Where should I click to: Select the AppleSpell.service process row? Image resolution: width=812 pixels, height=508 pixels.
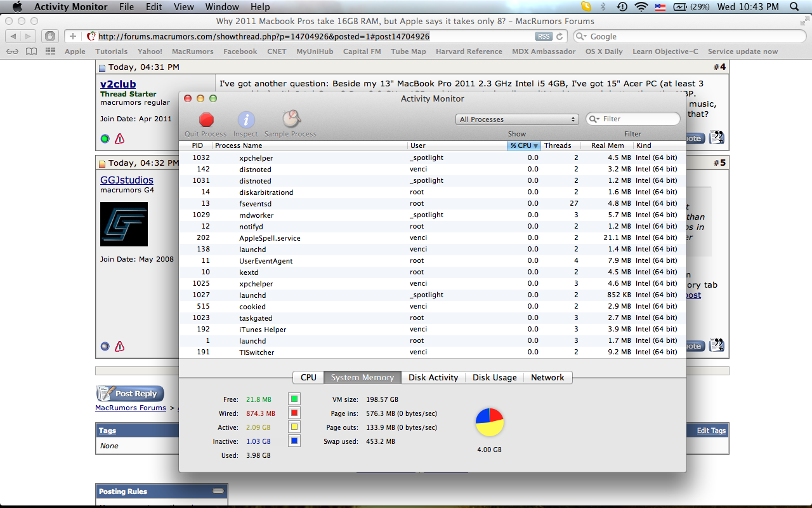click(432, 238)
